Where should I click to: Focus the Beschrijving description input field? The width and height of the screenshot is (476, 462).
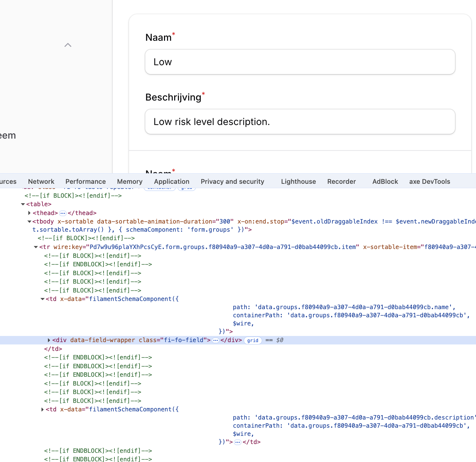tap(300, 122)
